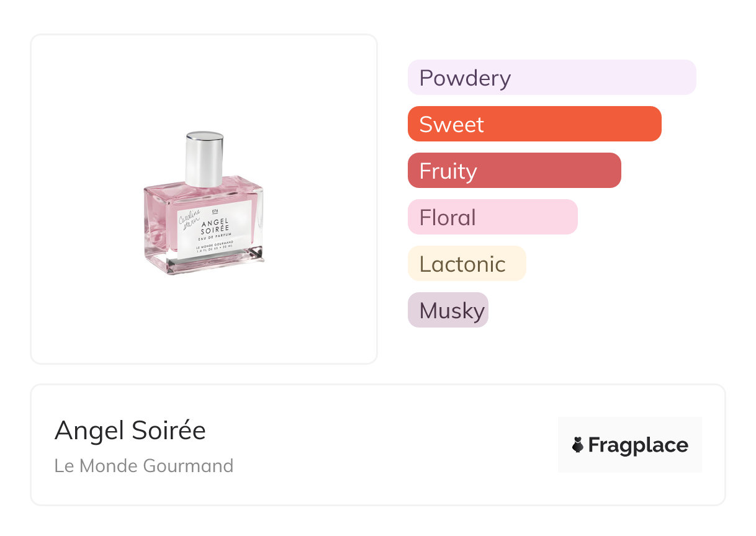Select the orange Sweet accord bar
The width and height of the screenshot is (756, 536).
(x=534, y=124)
